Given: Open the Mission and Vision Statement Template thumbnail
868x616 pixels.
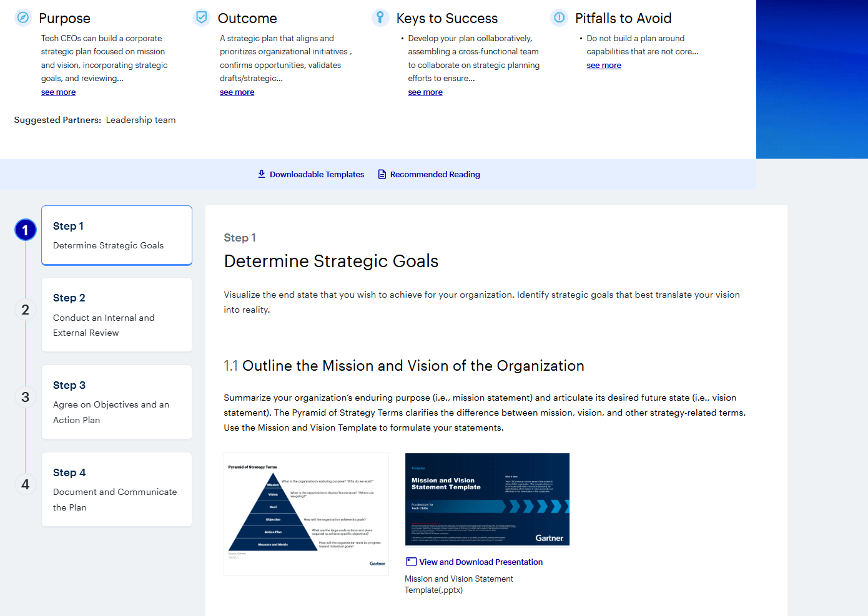Looking at the screenshot, I should [x=487, y=499].
